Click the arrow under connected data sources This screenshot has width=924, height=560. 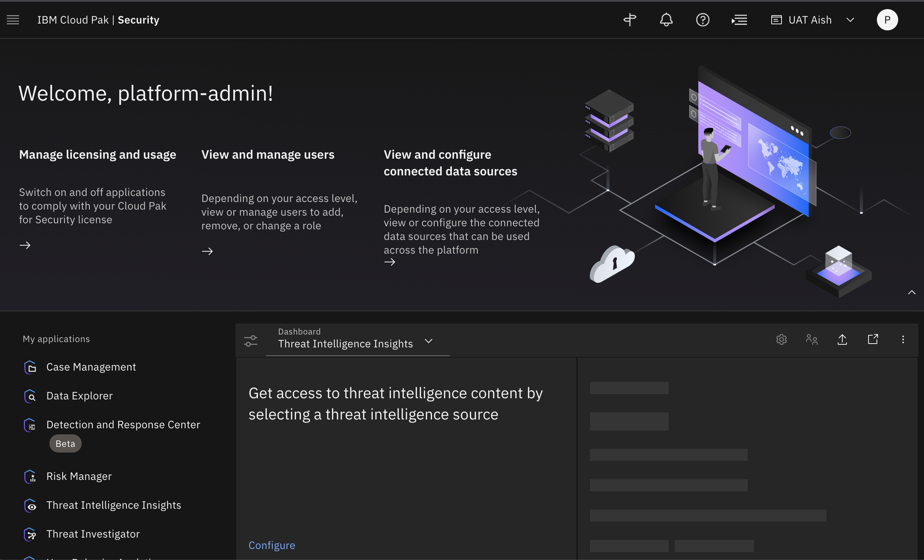click(x=390, y=262)
